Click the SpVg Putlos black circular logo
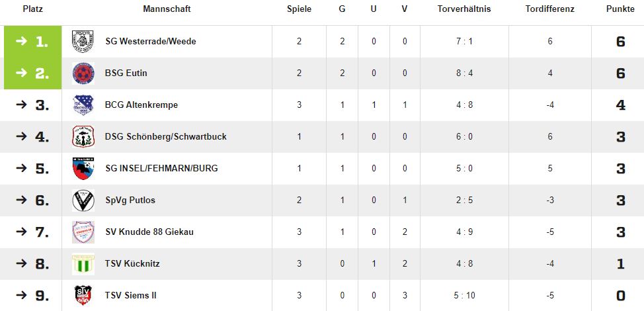 tap(83, 200)
